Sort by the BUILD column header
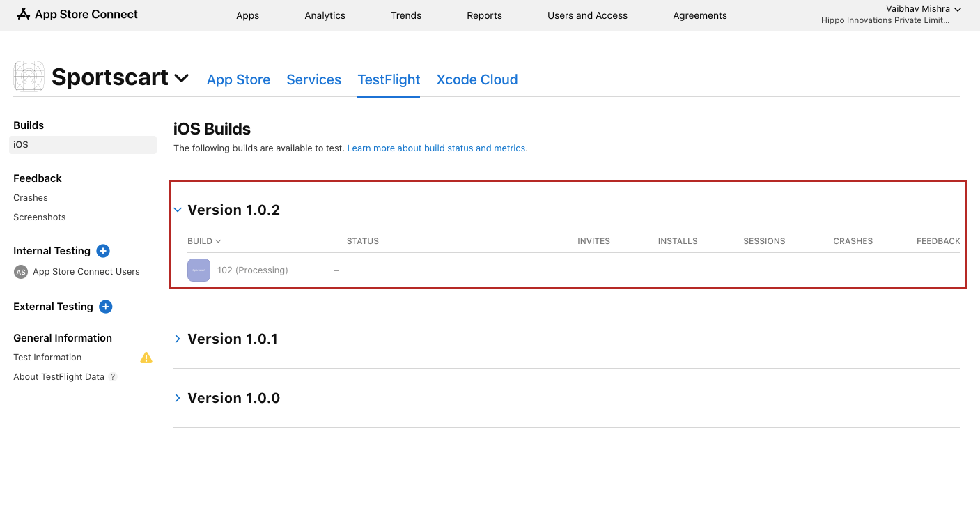980x506 pixels. tap(204, 241)
